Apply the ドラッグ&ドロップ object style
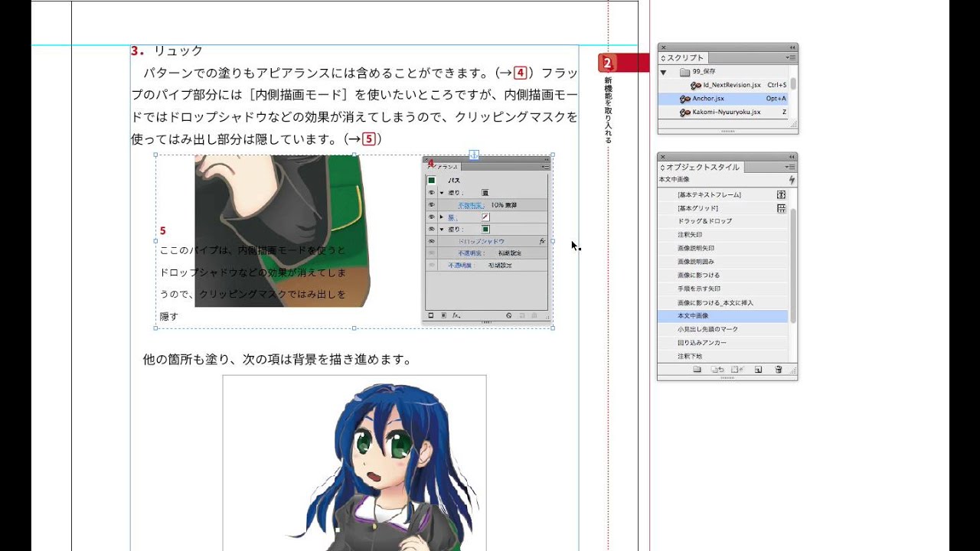Image resolution: width=980 pixels, height=551 pixels. click(724, 221)
